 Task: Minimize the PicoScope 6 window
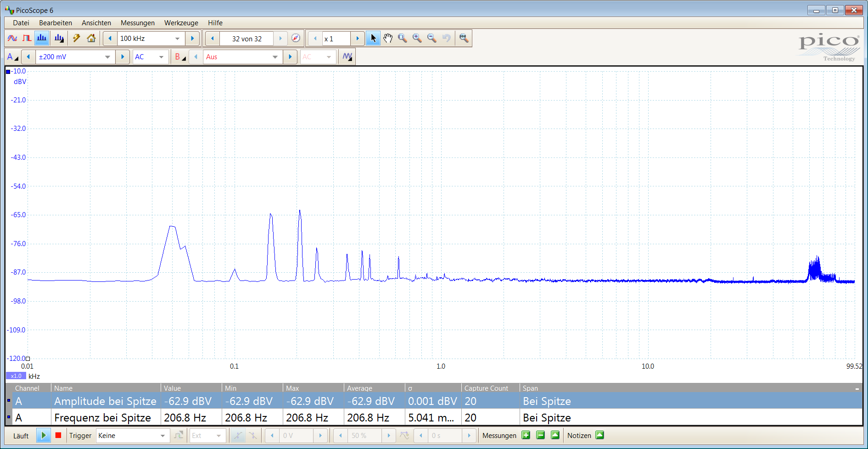(816, 10)
